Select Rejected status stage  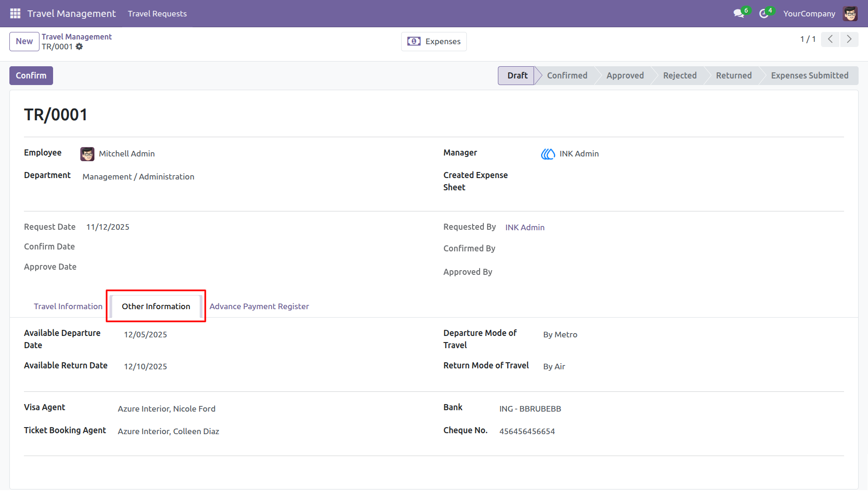pos(680,76)
